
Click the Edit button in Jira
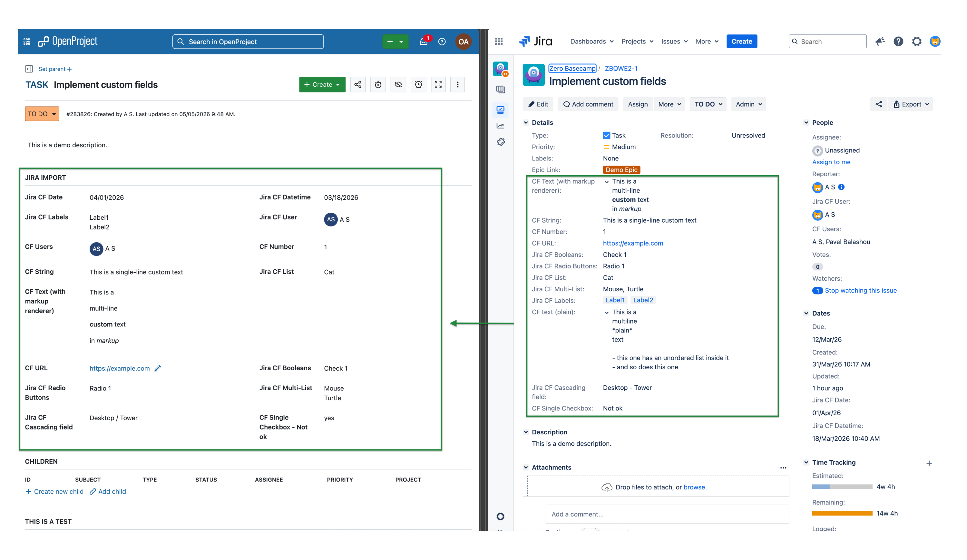pyautogui.click(x=538, y=104)
